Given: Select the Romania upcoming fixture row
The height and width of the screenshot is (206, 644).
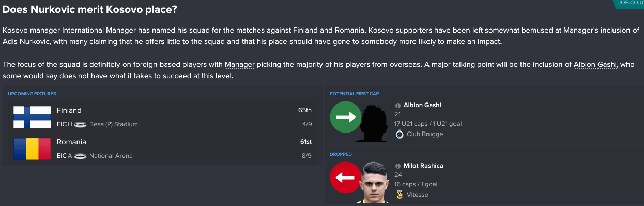Looking at the screenshot, I should [x=162, y=149].
